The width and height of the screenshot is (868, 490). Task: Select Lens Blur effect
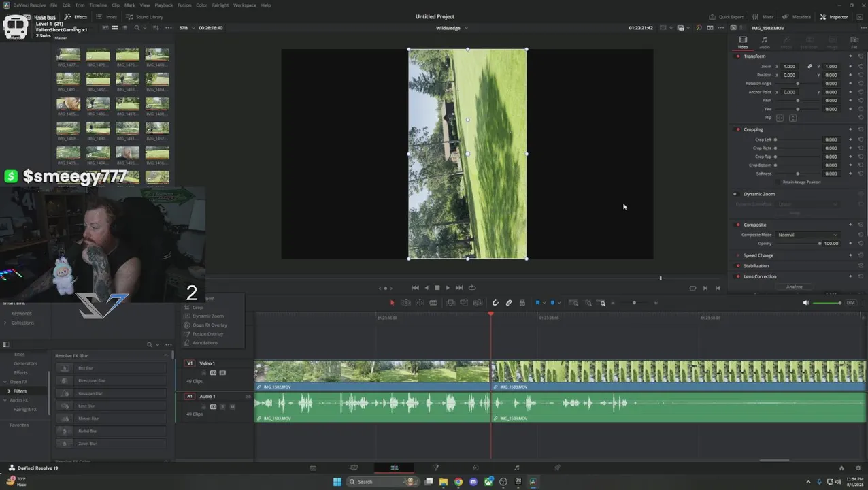tap(111, 406)
